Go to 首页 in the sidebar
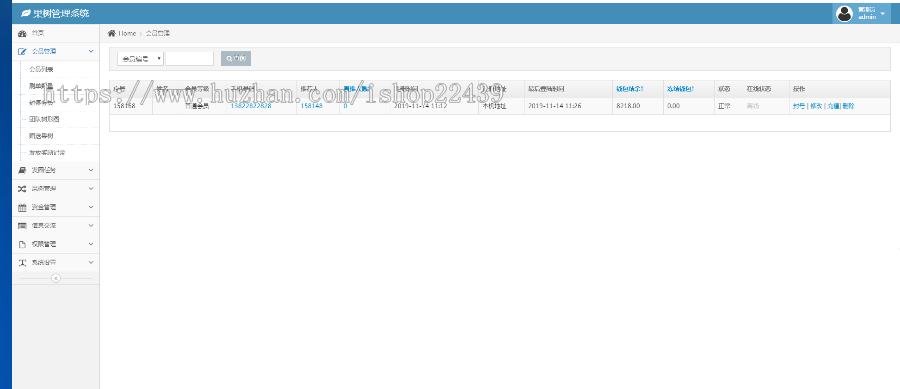This screenshot has width=900, height=389. pos(38,34)
